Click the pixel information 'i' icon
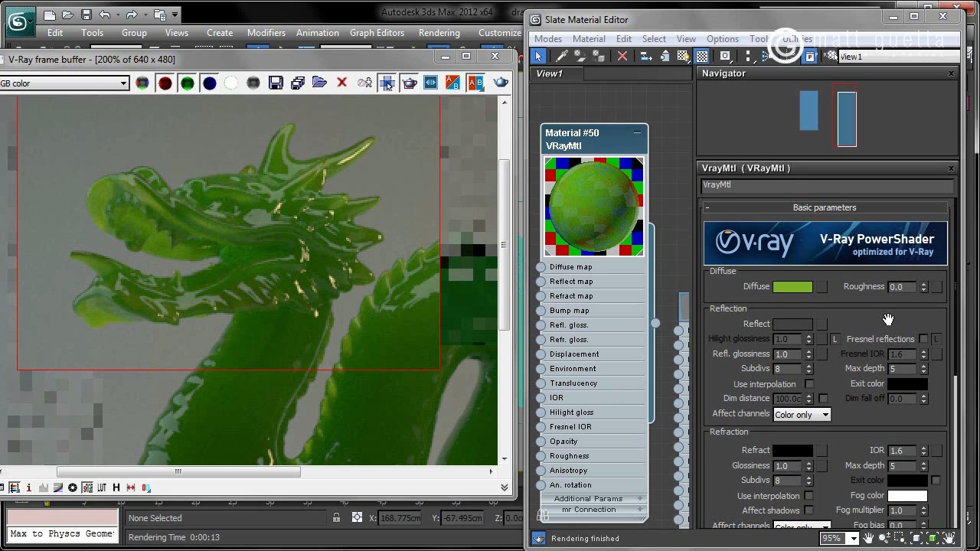The width and height of the screenshot is (980, 551). (x=29, y=487)
